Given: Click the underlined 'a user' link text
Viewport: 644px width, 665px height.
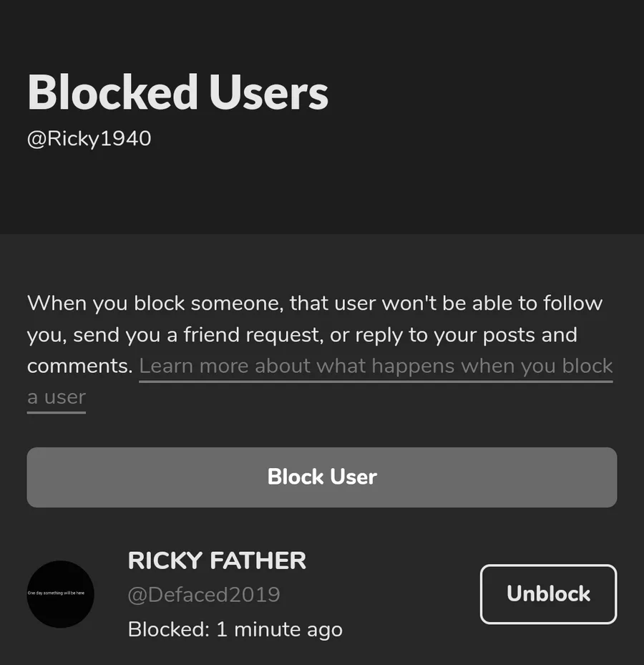Looking at the screenshot, I should [x=57, y=397].
